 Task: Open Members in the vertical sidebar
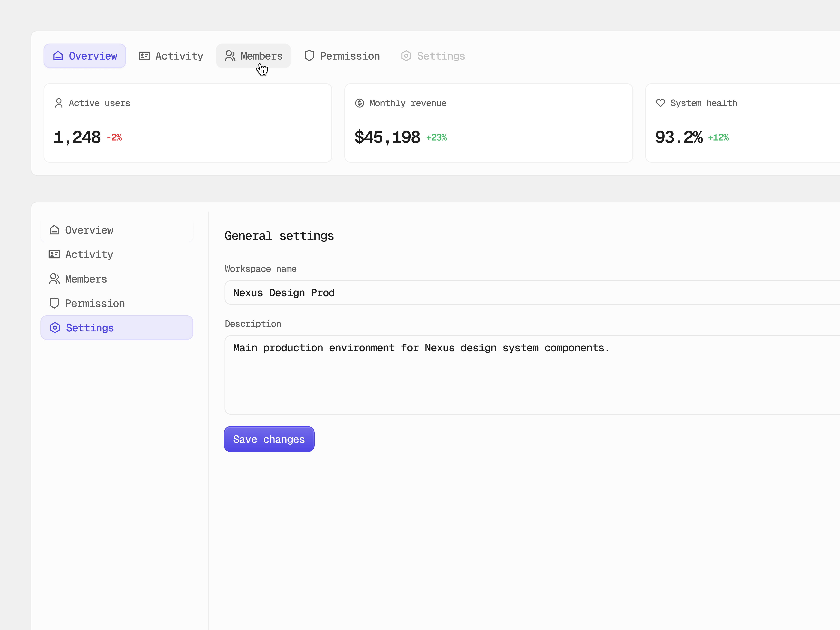117,279
